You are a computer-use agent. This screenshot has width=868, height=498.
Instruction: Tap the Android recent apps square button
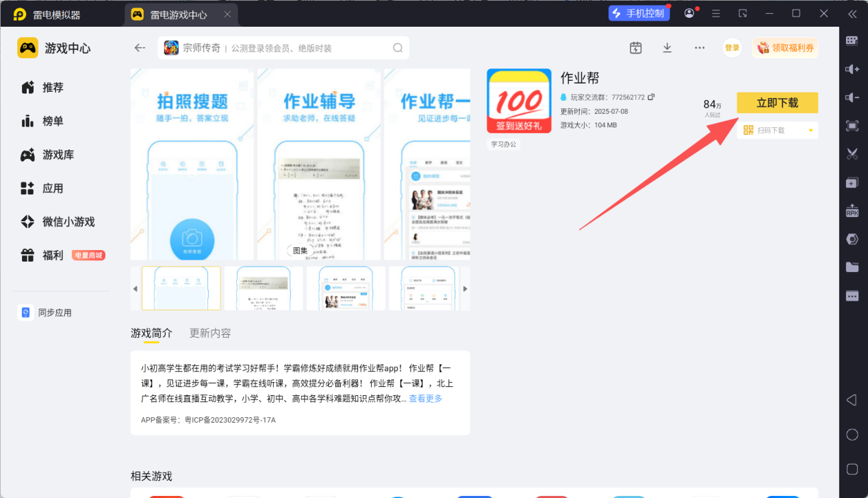point(852,469)
